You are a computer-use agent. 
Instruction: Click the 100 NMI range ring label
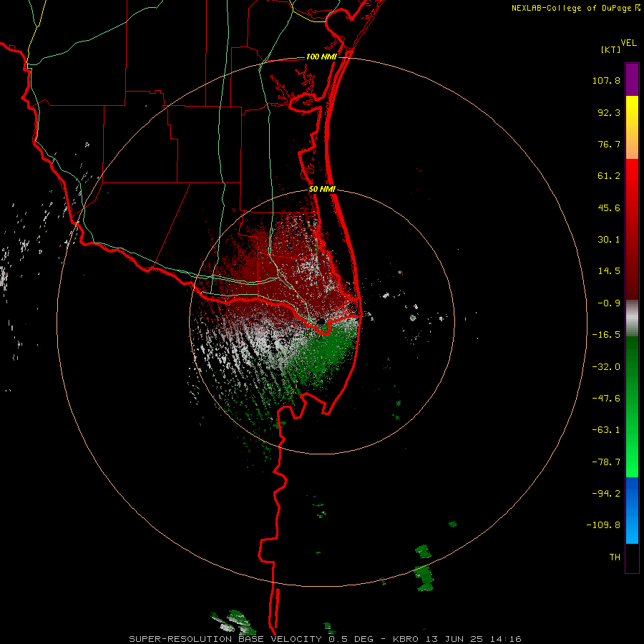321,57
